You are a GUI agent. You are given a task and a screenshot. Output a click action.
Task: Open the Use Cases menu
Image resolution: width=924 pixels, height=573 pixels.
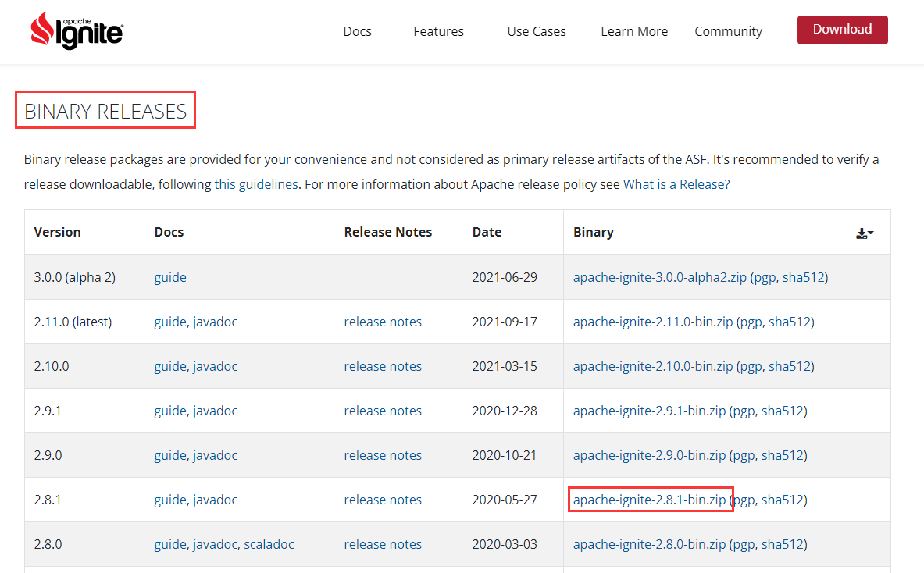click(537, 31)
